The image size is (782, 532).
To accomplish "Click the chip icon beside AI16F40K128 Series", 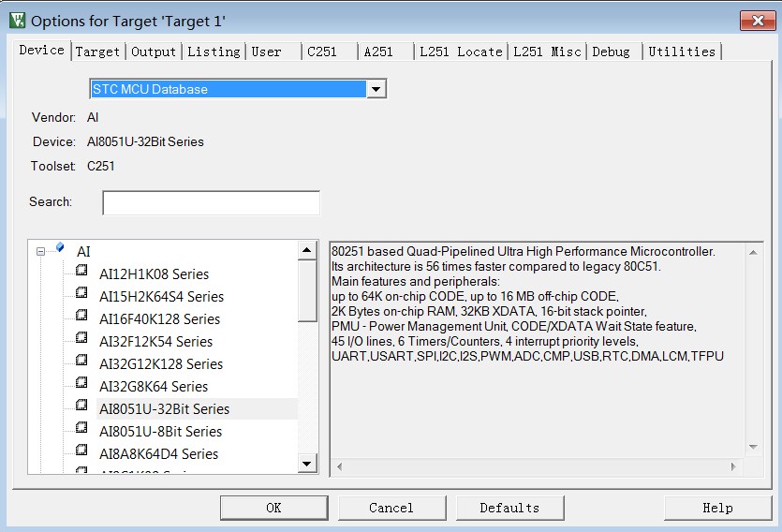I will [81, 316].
